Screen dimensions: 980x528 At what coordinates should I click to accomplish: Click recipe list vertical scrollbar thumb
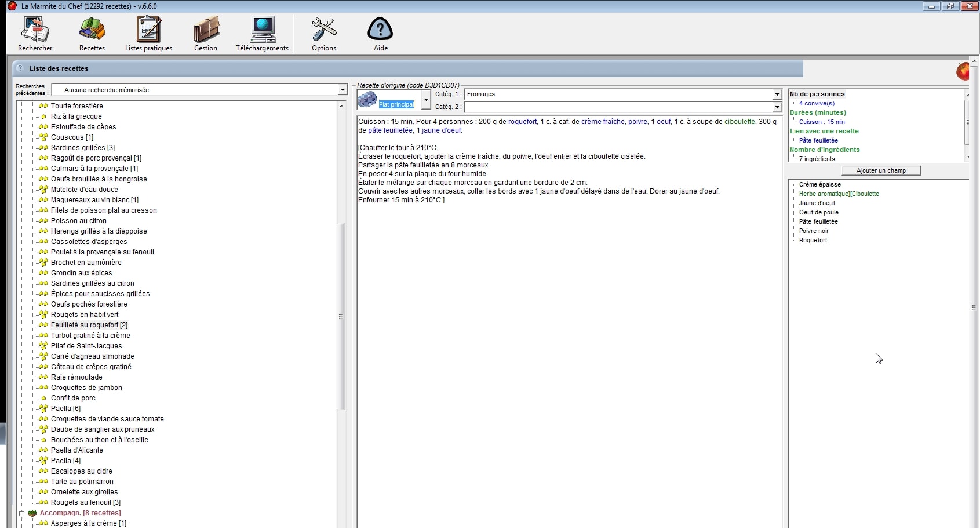pyautogui.click(x=341, y=316)
